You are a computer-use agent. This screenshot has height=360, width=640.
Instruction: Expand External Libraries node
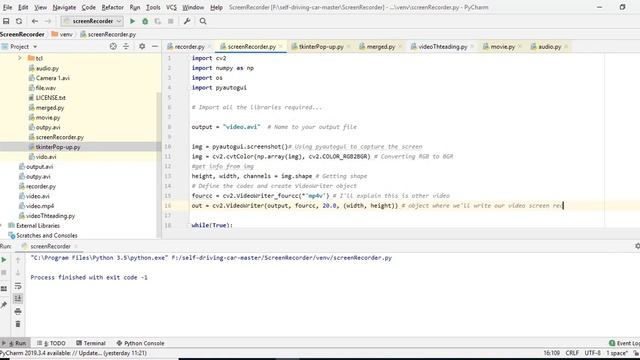click(2, 226)
